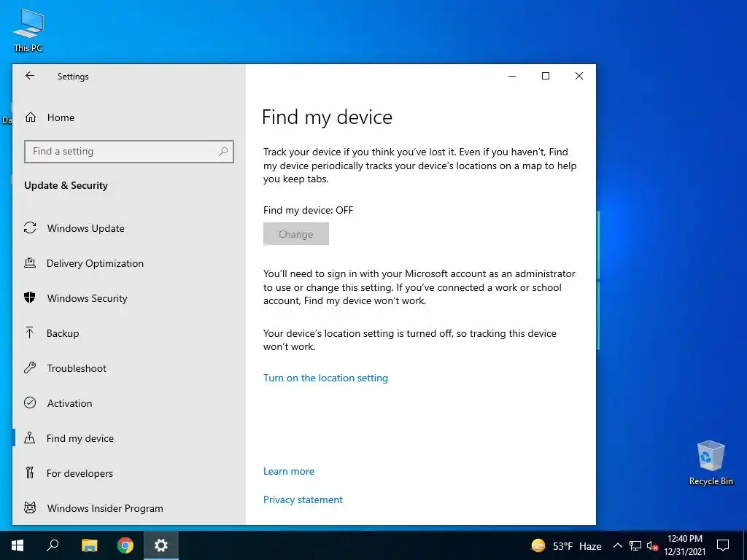This screenshot has width=747, height=560.
Task: Open Home in Settings sidebar
Action: tap(128, 117)
